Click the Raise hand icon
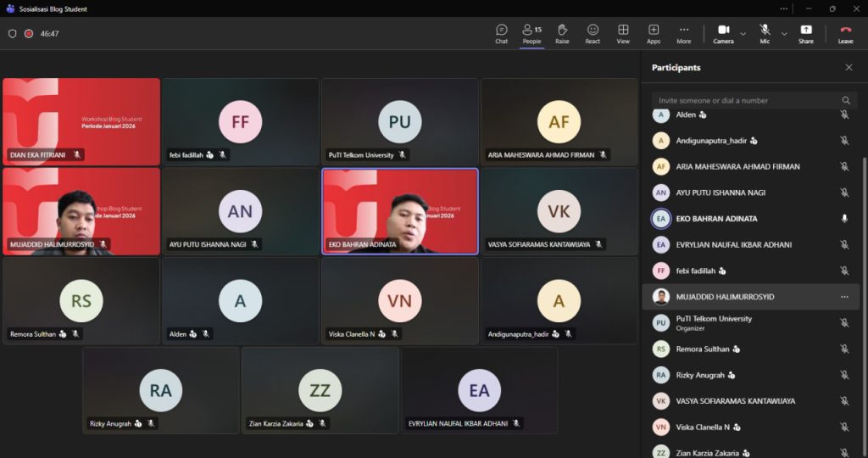 (x=562, y=33)
